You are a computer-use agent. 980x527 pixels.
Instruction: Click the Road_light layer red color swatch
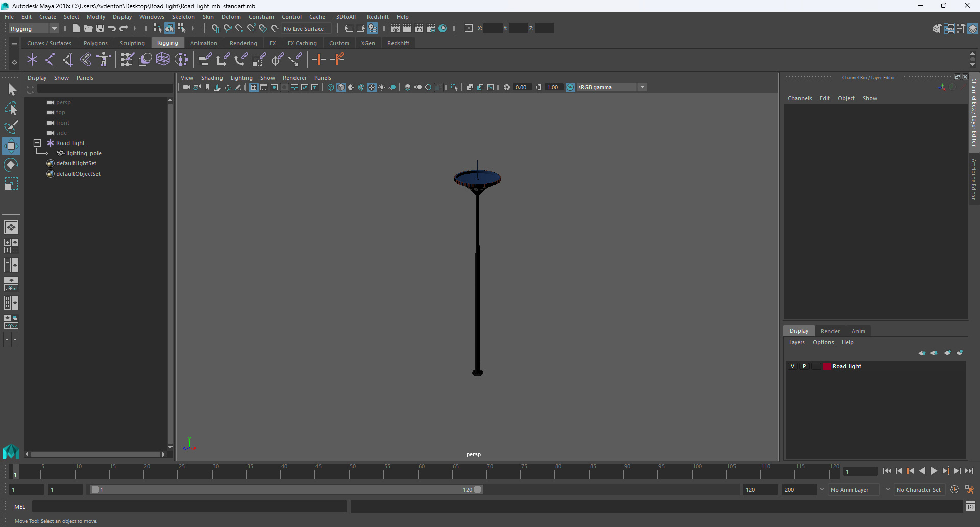[826, 366]
